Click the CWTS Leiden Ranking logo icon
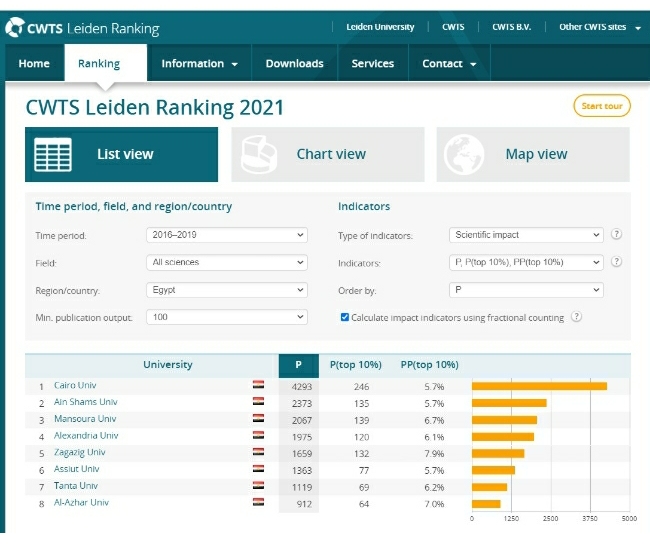Image resolution: width=650 pixels, height=550 pixels. pos(15,28)
